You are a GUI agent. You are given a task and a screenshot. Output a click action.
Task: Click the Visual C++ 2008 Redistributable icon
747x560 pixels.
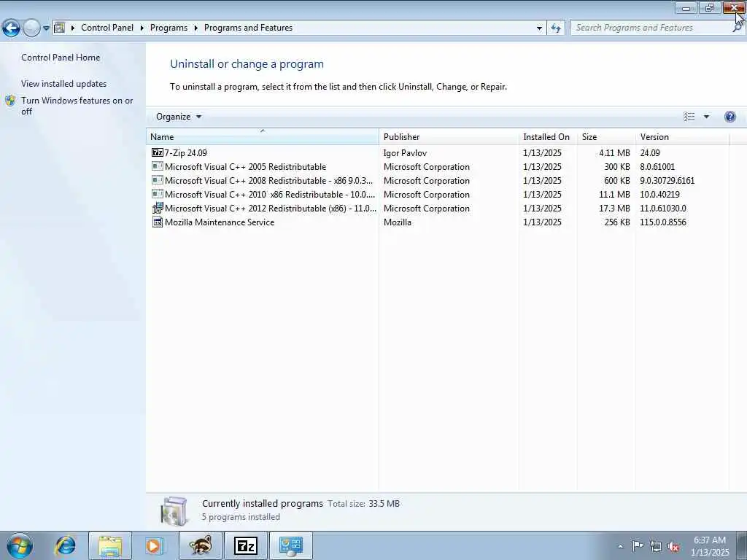pyautogui.click(x=158, y=180)
